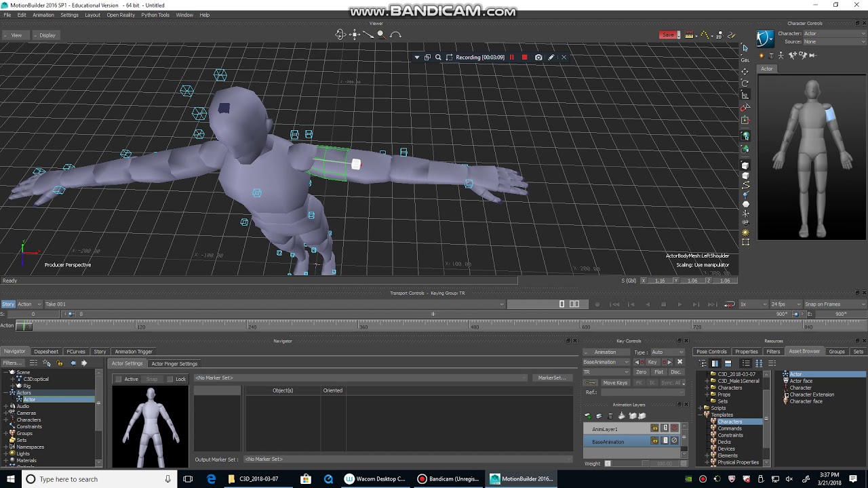Delete key with X button
Screen dimensions: 868x488
coord(679,362)
